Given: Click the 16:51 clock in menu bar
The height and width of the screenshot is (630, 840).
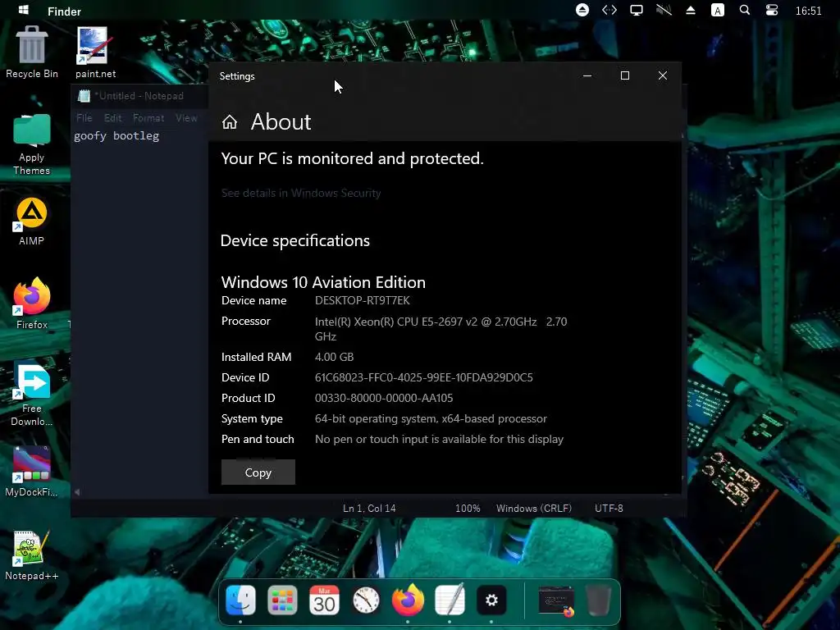Looking at the screenshot, I should (x=808, y=11).
